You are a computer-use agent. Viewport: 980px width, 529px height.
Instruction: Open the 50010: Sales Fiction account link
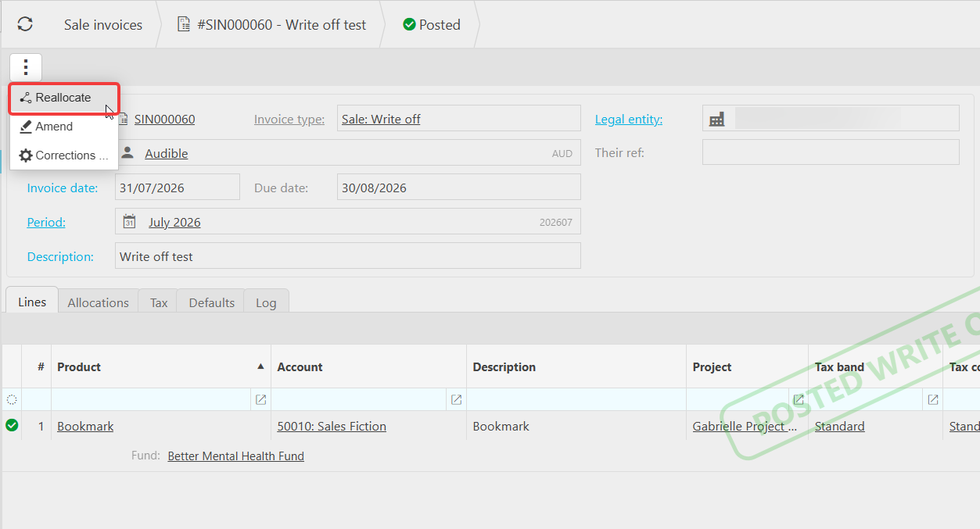tap(332, 427)
